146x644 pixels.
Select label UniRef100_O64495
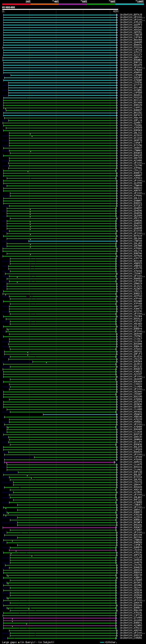click(131, 379)
